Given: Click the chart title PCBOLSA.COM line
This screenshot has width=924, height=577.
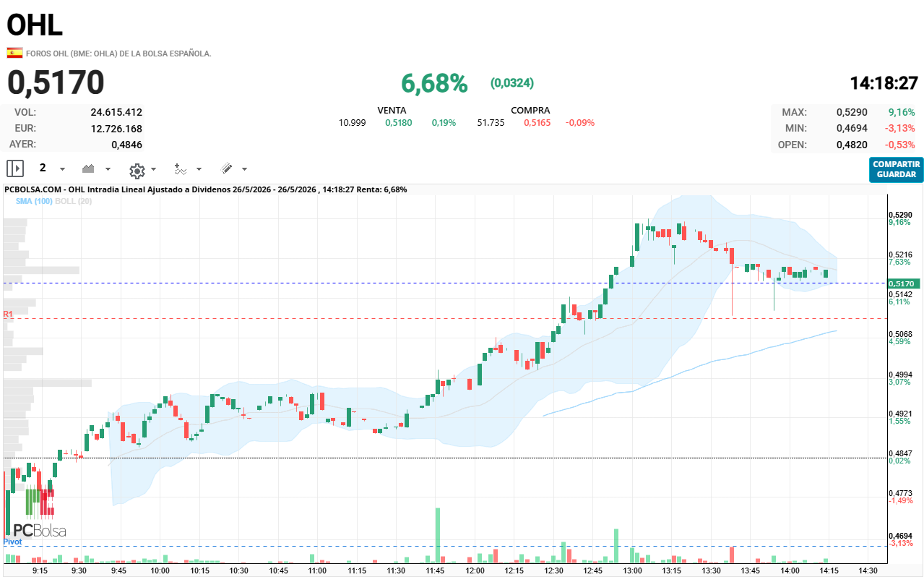Looking at the screenshot, I should [206, 189].
